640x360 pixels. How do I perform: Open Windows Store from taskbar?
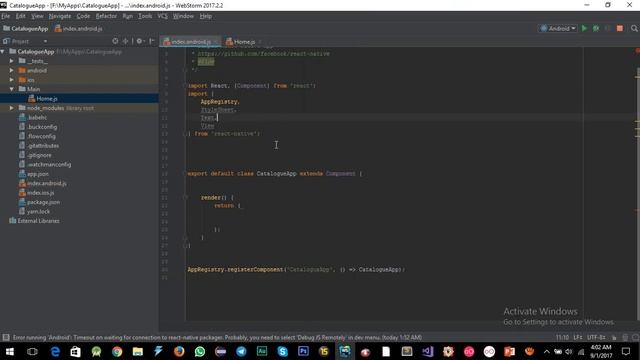(x=76, y=351)
